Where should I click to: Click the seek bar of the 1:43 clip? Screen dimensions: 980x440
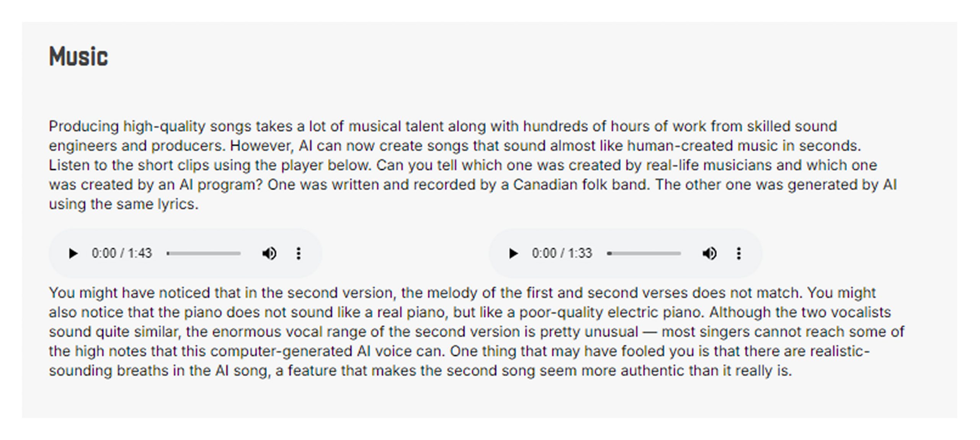(204, 253)
